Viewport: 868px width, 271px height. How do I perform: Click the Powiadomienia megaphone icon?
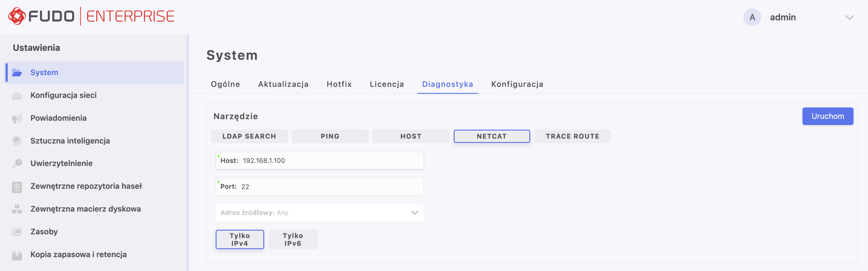pyautogui.click(x=17, y=118)
